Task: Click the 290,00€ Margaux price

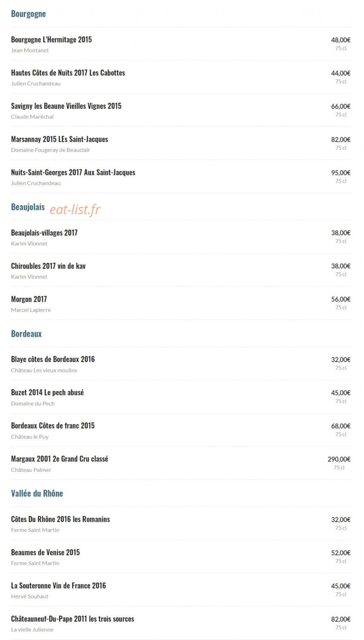Action: click(339, 459)
